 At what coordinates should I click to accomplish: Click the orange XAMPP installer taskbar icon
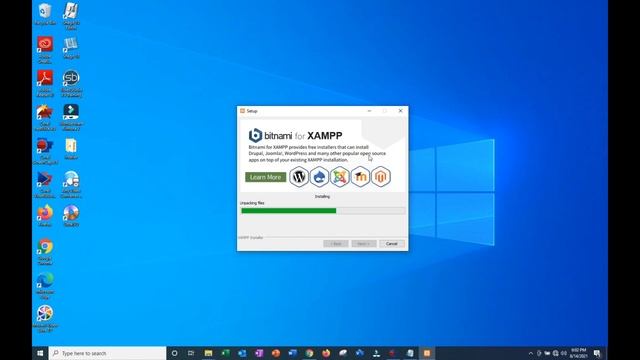pyautogui.click(x=427, y=353)
